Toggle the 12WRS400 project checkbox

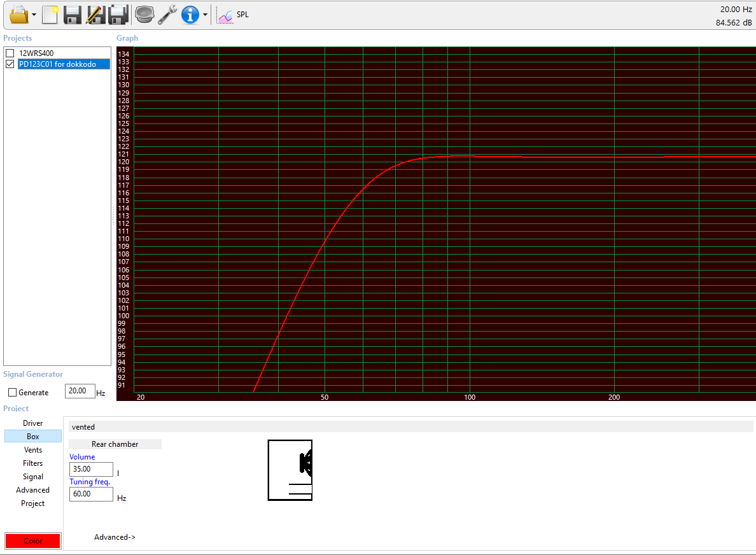[10, 53]
